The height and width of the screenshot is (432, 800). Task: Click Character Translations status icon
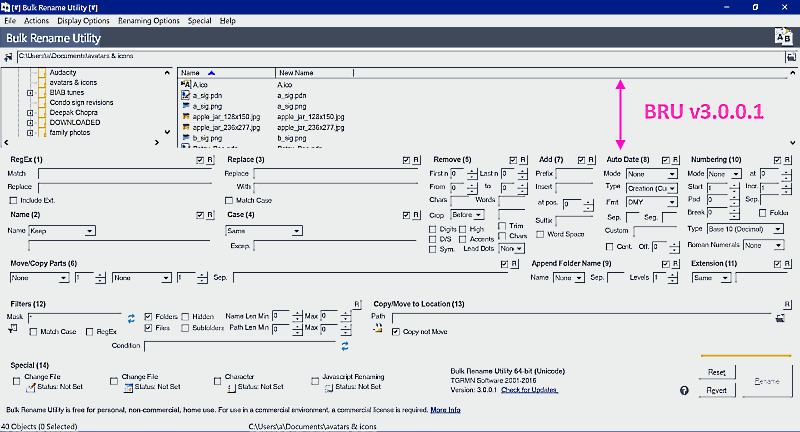click(x=231, y=388)
